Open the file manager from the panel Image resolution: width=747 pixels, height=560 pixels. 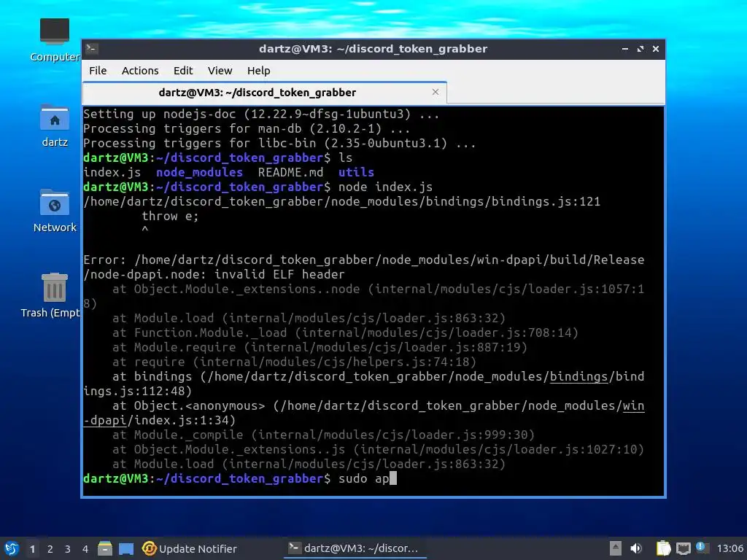(105, 548)
